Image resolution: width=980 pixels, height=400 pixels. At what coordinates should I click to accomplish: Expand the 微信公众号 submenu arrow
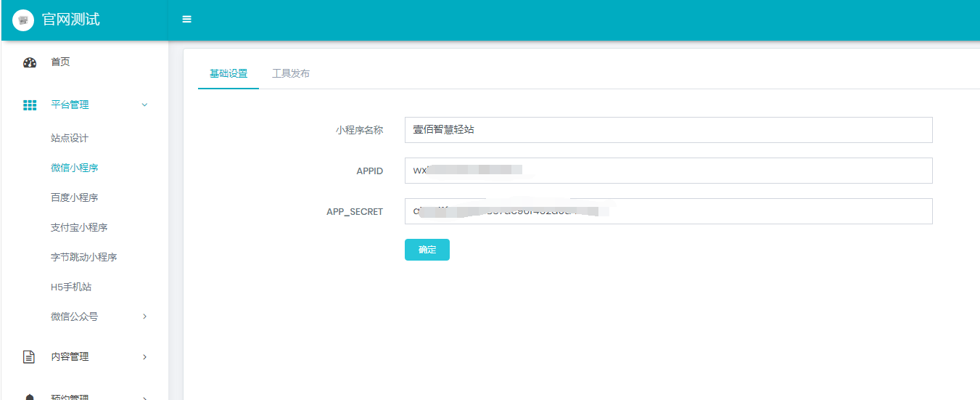[144, 317]
